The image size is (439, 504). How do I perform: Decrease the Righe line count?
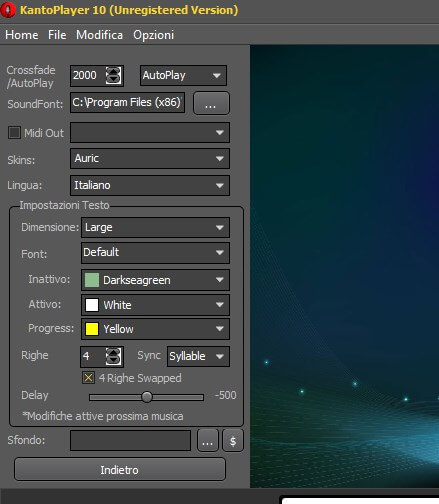pyautogui.click(x=113, y=360)
